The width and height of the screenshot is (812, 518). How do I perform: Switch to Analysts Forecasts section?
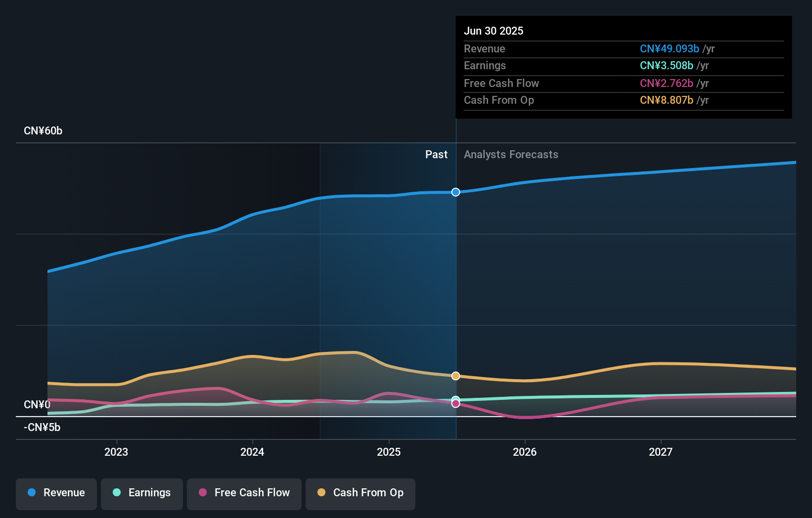(x=511, y=154)
